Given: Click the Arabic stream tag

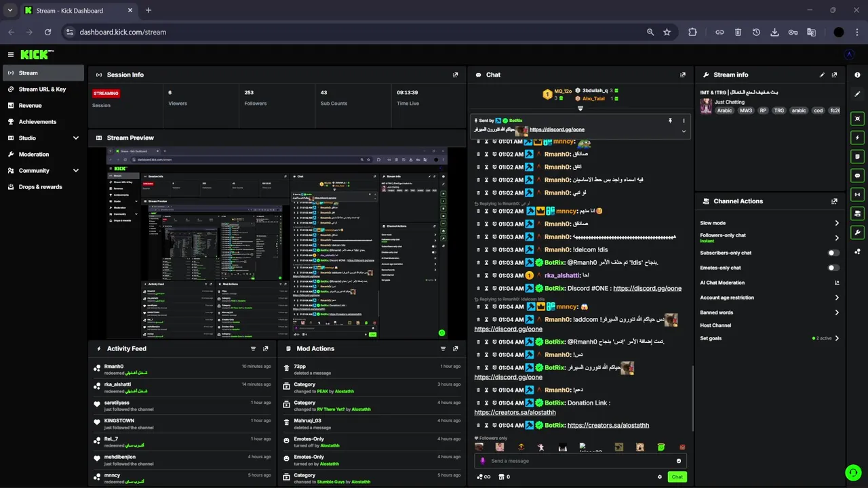Looking at the screenshot, I should (x=725, y=110).
